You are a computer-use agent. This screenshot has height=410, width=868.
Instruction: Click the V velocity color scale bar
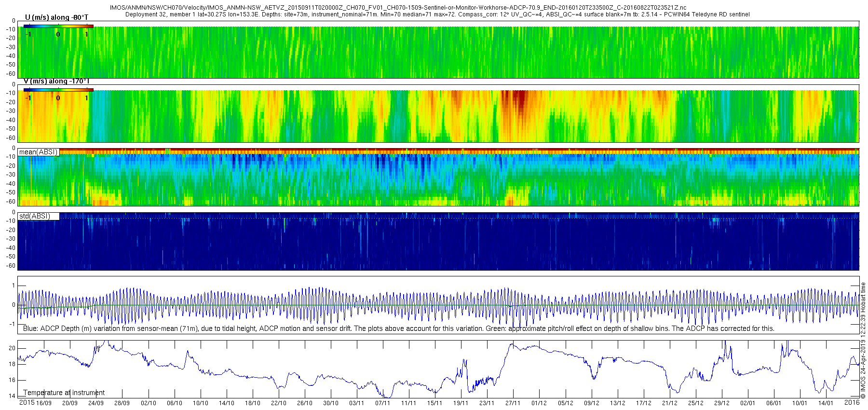click(x=58, y=90)
